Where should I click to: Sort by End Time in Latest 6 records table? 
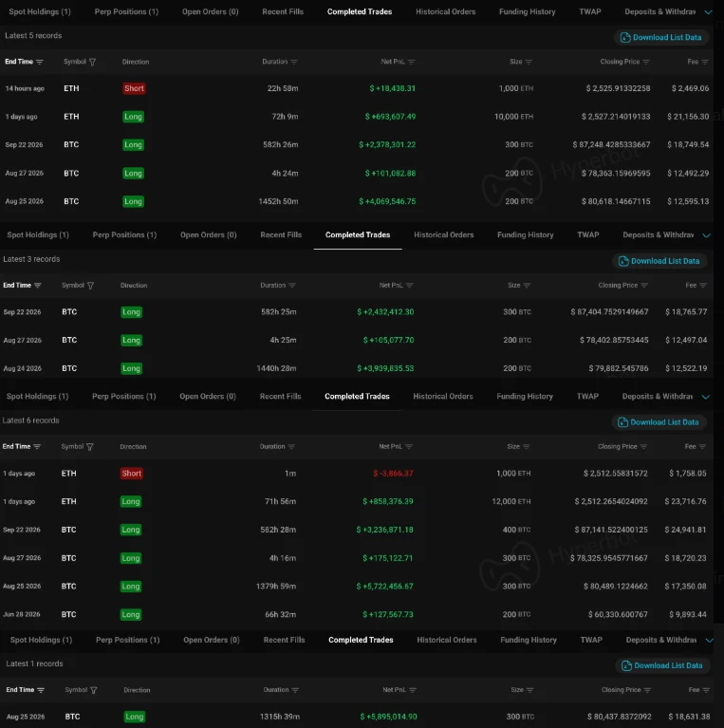37,447
